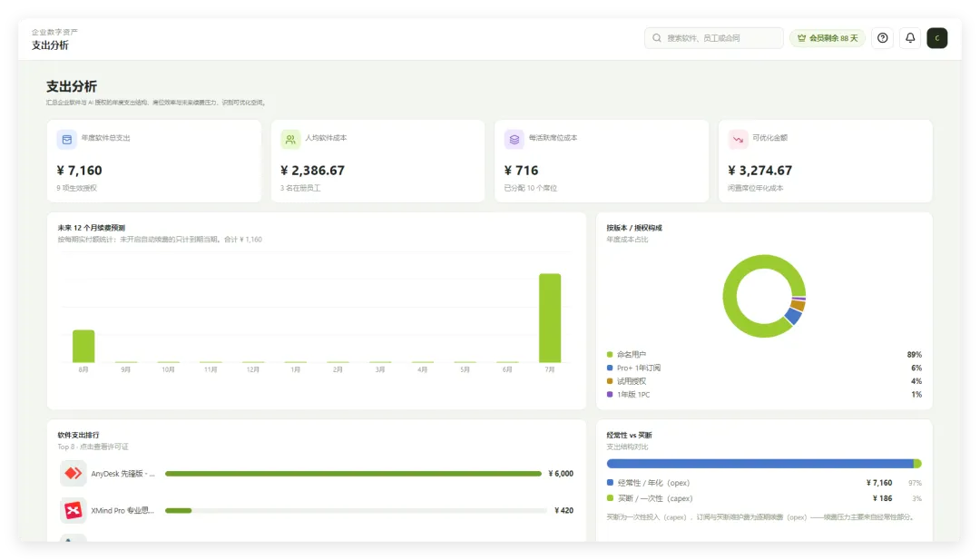Click the active seat cost layers icon

(514, 140)
